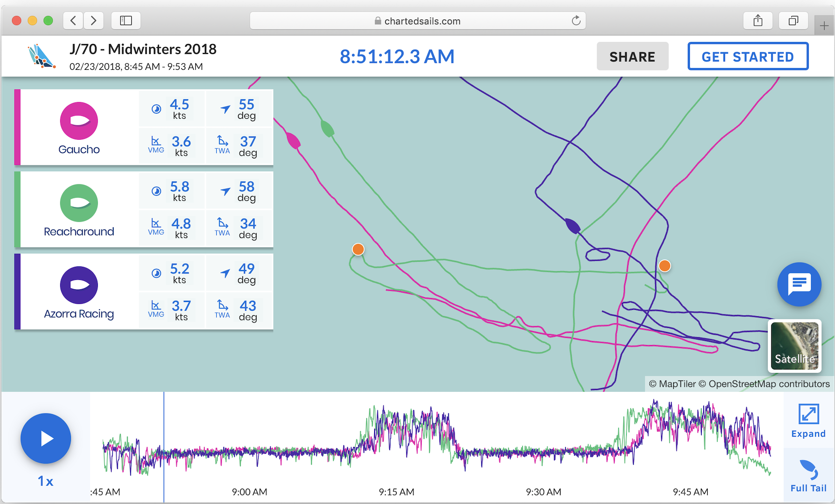Click the SHARE button
The image size is (835, 504).
tap(632, 56)
